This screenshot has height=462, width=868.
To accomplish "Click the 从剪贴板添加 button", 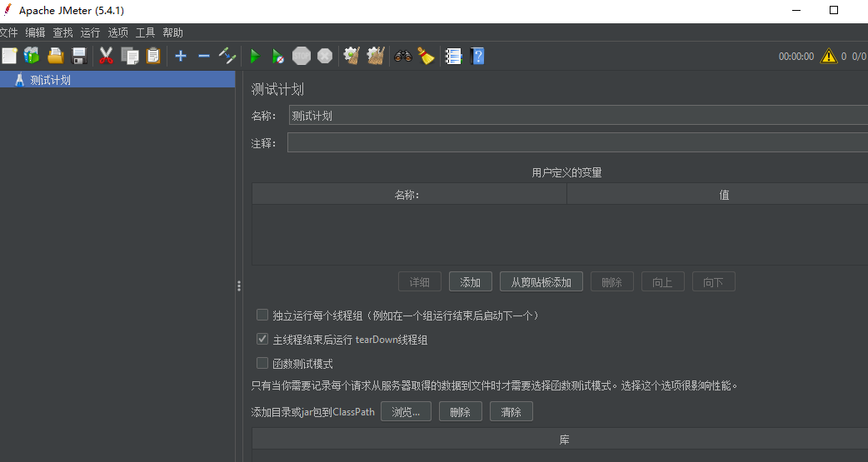I will (x=541, y=281).
